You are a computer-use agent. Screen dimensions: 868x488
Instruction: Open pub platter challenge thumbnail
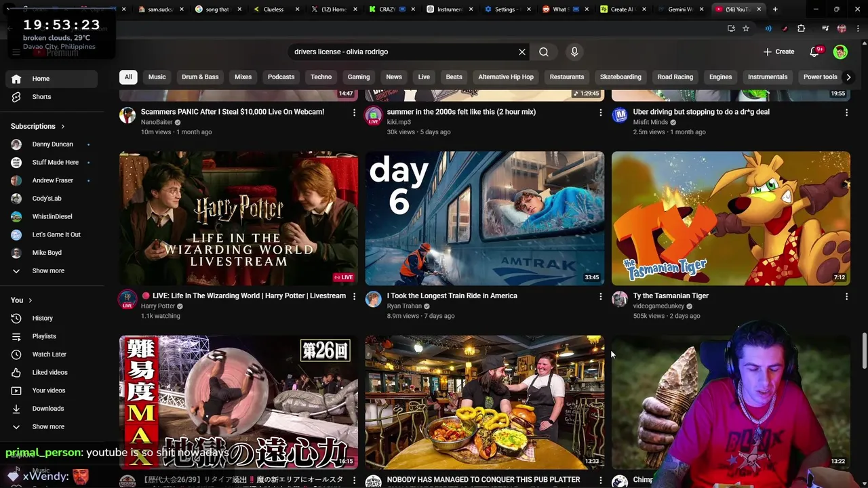coord(485,402)
